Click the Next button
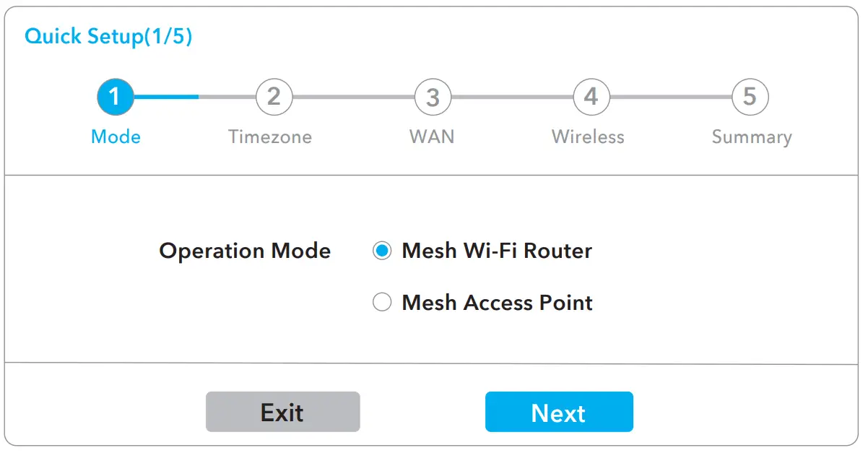Viewport: 868px width, 453px height. 559,412
